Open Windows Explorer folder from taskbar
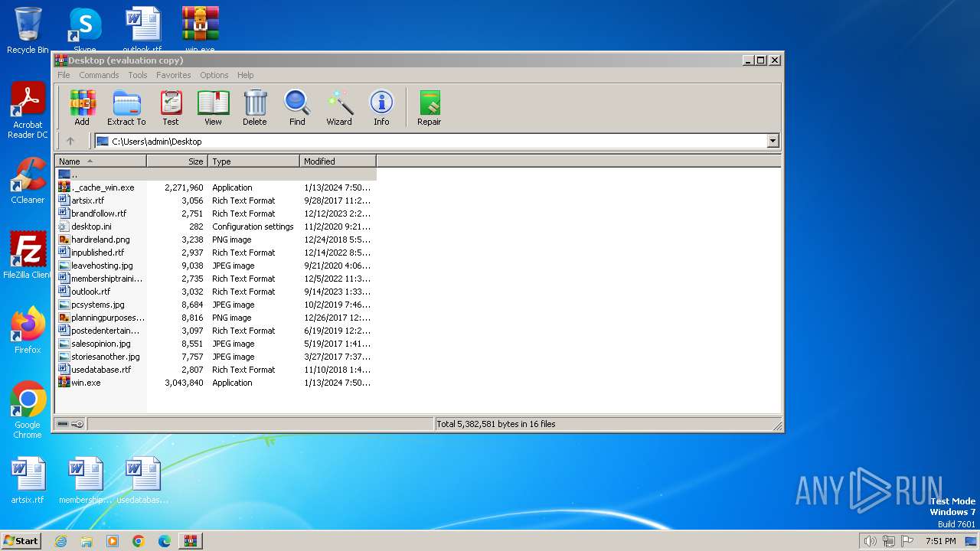 87,541
